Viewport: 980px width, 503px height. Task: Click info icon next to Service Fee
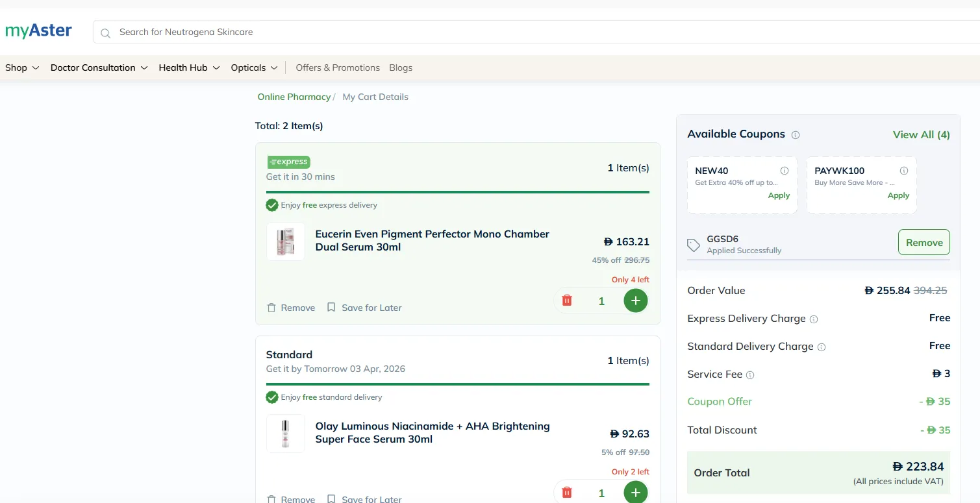click(750, 375)
